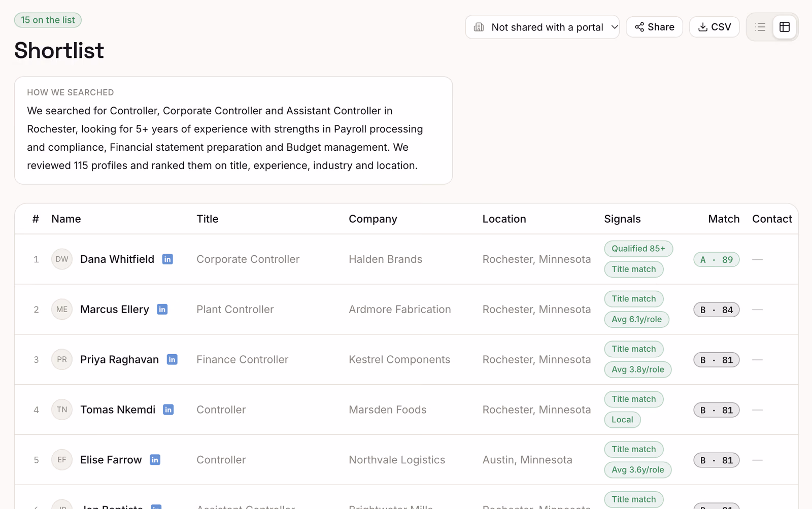Click the DW avatar for Dana Whitfield

click(62, 259)
